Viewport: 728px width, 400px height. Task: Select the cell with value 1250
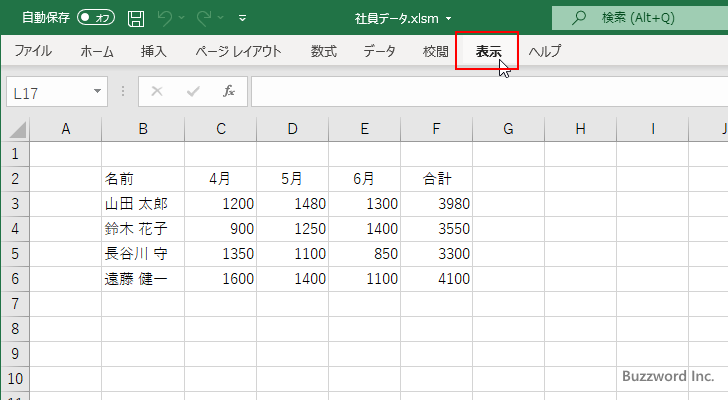292,229
